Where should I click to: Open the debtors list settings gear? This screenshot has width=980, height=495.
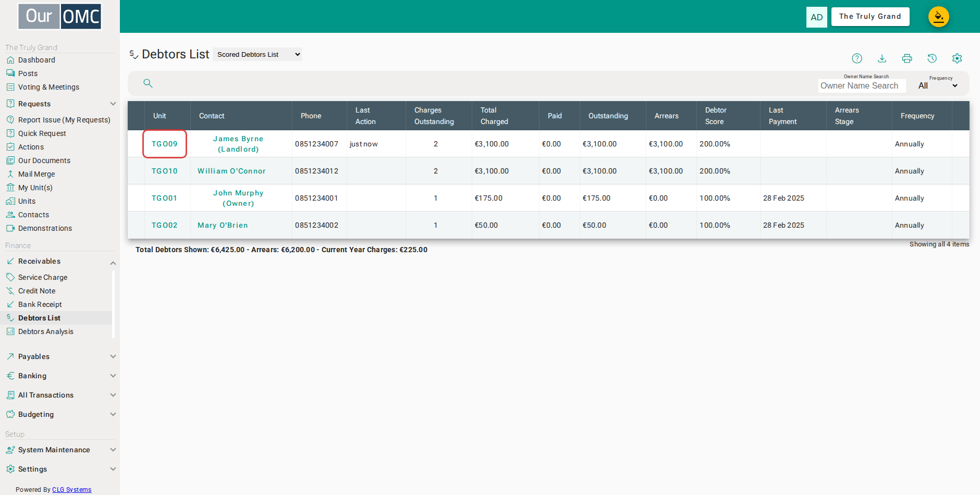pos(957,58)
